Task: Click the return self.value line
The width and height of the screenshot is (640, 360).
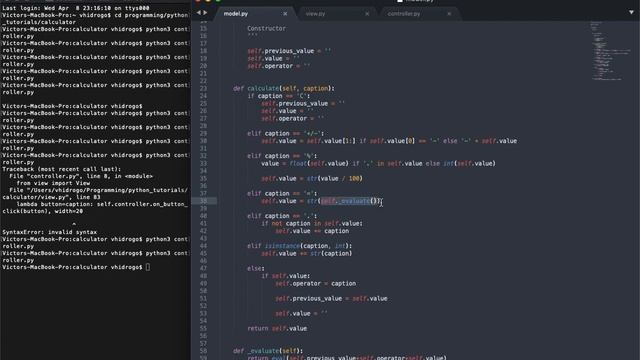Action: [x=277, y=328]
